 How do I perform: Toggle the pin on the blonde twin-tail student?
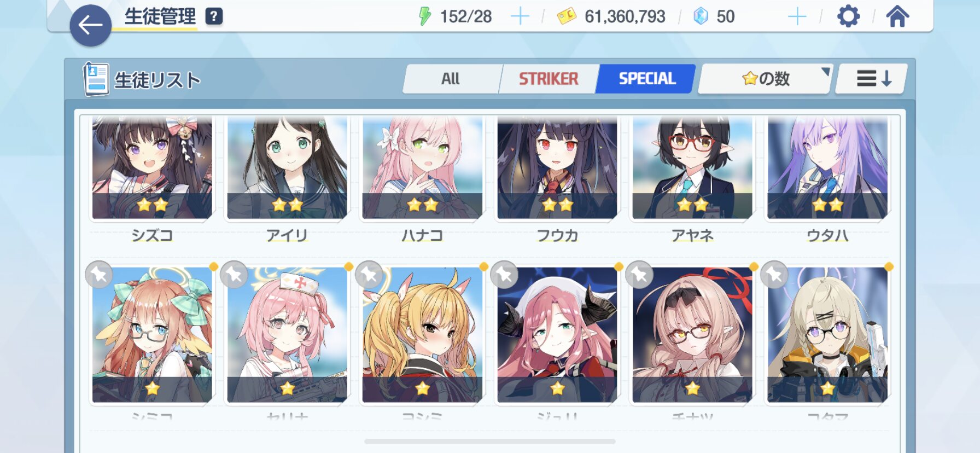pyautogui.click(x=369, y=275)
